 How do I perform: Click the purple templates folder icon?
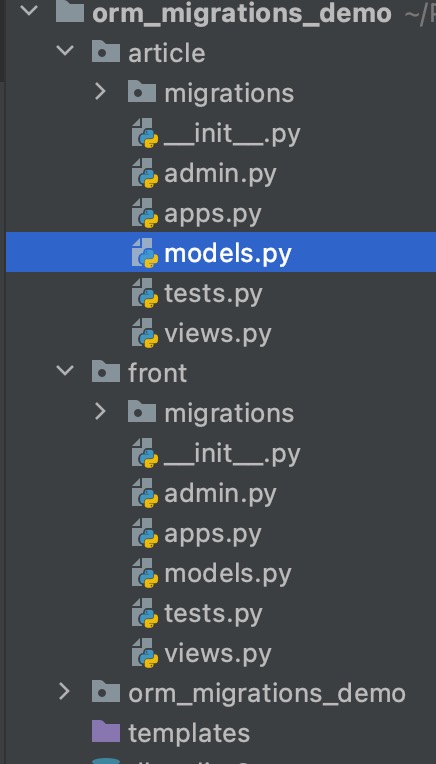click(106, 732)
